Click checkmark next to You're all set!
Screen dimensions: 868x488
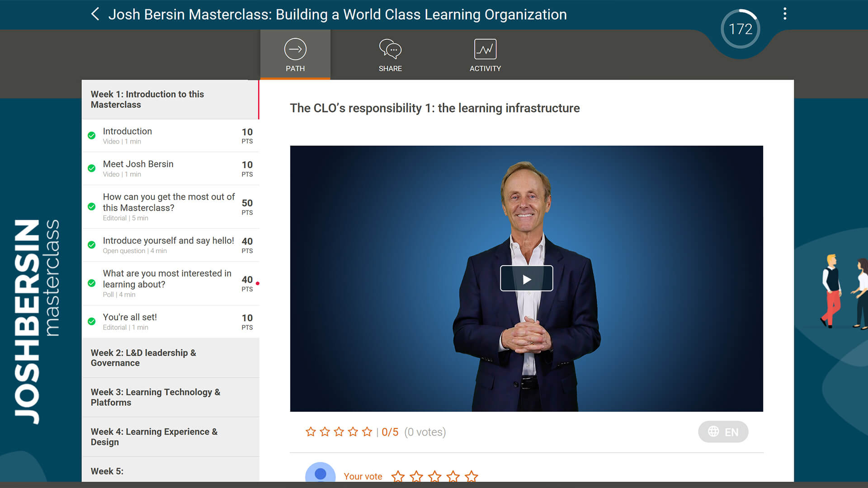[92, 322]
